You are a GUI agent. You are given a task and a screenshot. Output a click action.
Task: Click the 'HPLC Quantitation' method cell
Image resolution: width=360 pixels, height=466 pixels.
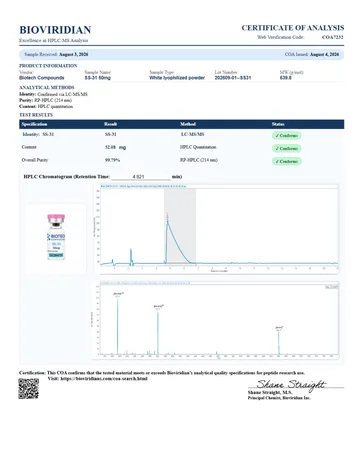point(198,147)
